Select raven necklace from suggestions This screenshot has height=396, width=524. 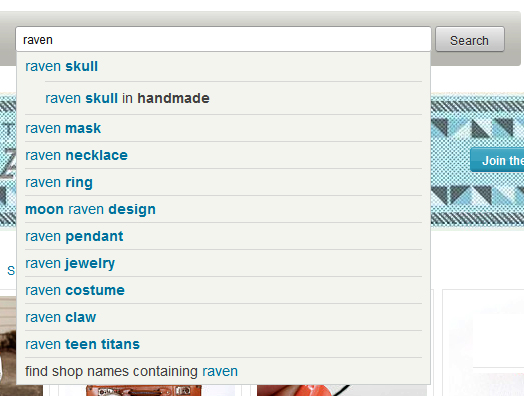click(x=223, y=155)
